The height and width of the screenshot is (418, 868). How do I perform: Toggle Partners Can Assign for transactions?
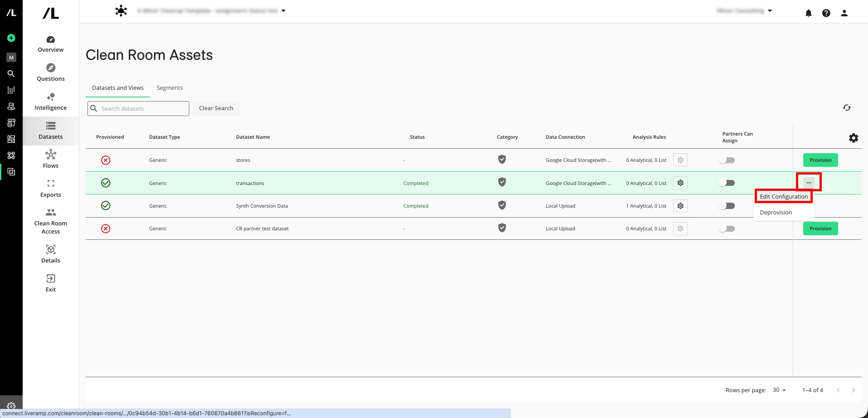click(727, 183)
